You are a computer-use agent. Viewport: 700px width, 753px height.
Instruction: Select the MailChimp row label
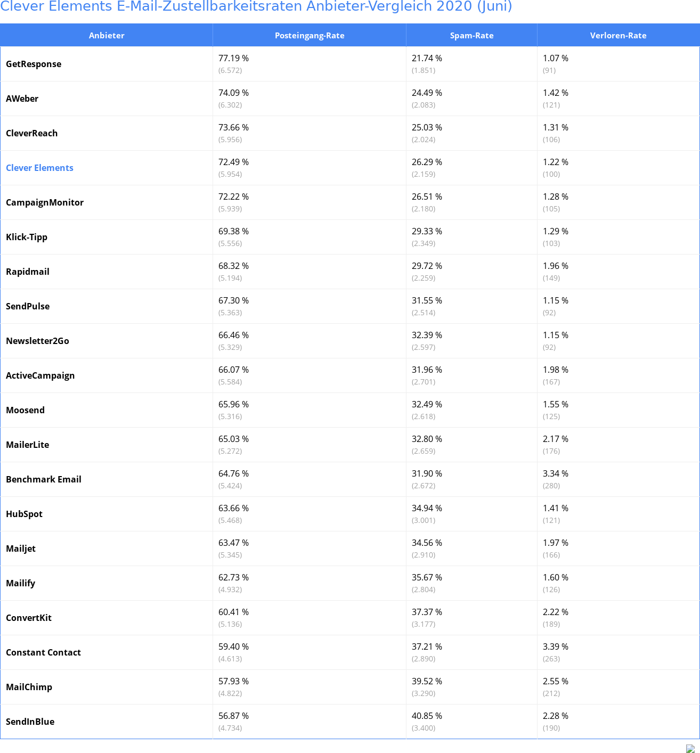point(29,687)
